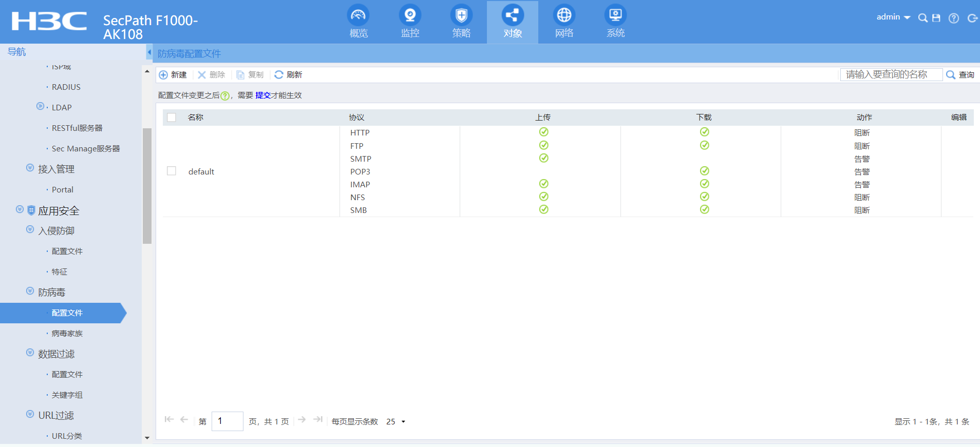Click the 名称 column header
Screen dimensions: 980x447
point(196,118)
